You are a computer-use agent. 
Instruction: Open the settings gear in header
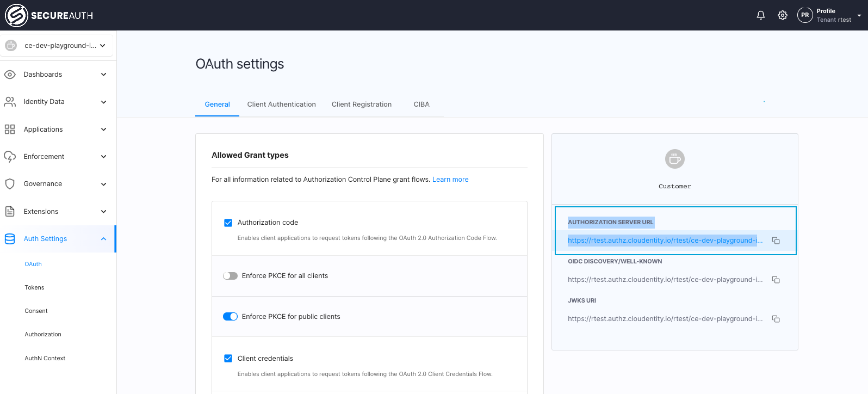point(783,15)
